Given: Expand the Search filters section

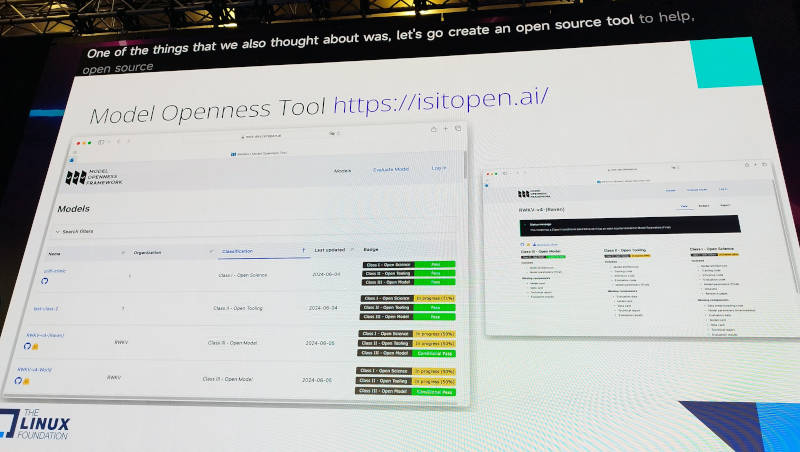Looking at the screenshot, I should tap(74, 231).
